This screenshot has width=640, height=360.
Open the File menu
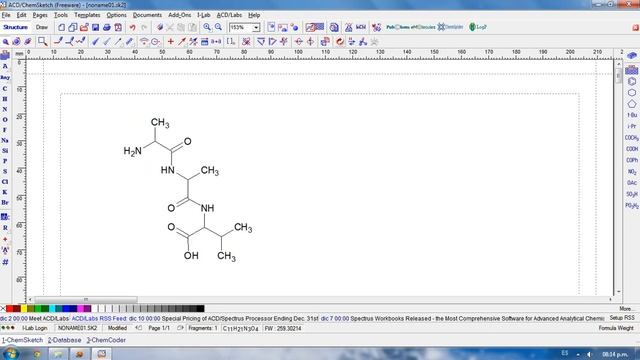click(x=6, y=15)
